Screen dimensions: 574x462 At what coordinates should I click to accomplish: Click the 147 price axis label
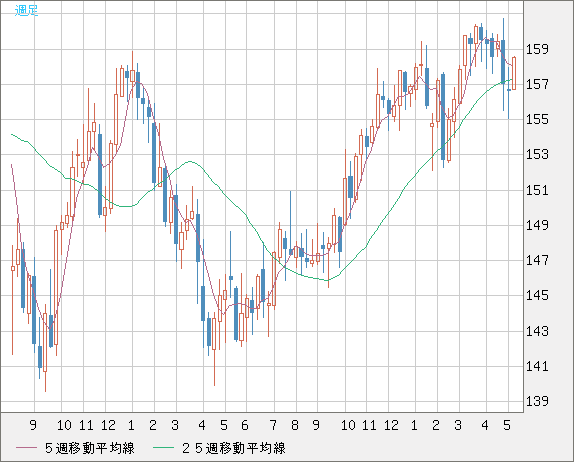(x=537, y=260)
